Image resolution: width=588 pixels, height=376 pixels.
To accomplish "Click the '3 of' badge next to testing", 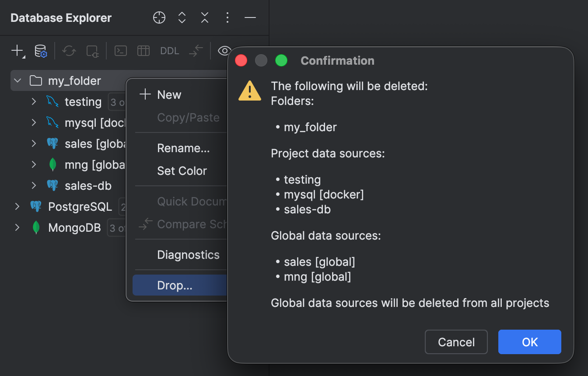I will pyautogui.click(x=117, y=102).
